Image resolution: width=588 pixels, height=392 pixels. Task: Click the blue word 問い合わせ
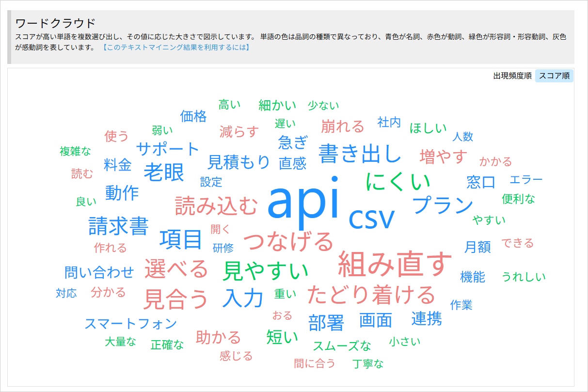pos(99,272)
